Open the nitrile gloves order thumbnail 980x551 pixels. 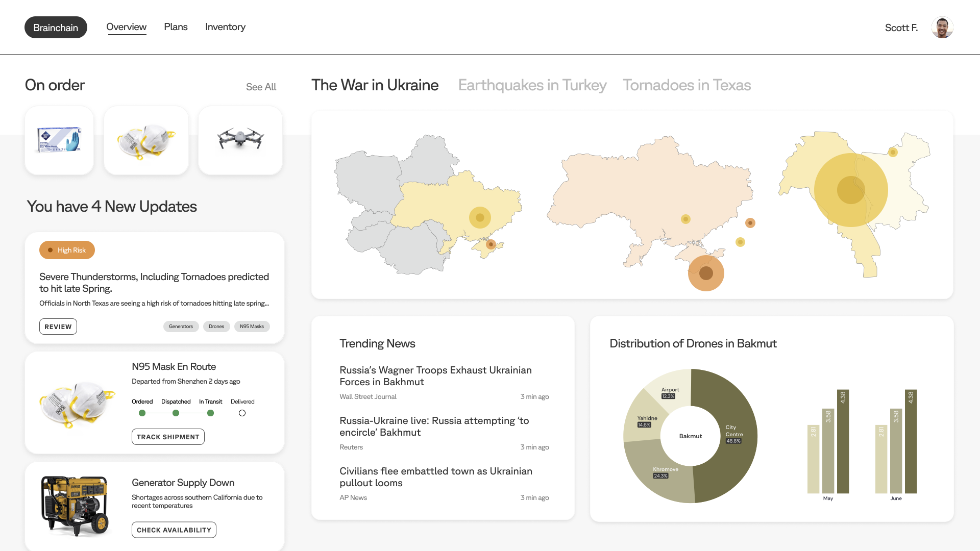click(x=59, y=140)
